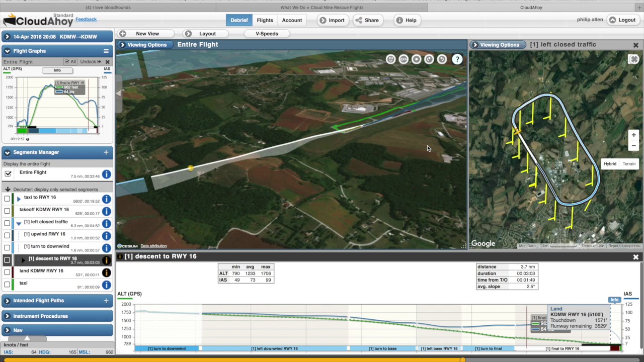Expand the descent to RWY 16 tree arrow
Viewport: 644px width, 362px height.
tap(23, 260)
